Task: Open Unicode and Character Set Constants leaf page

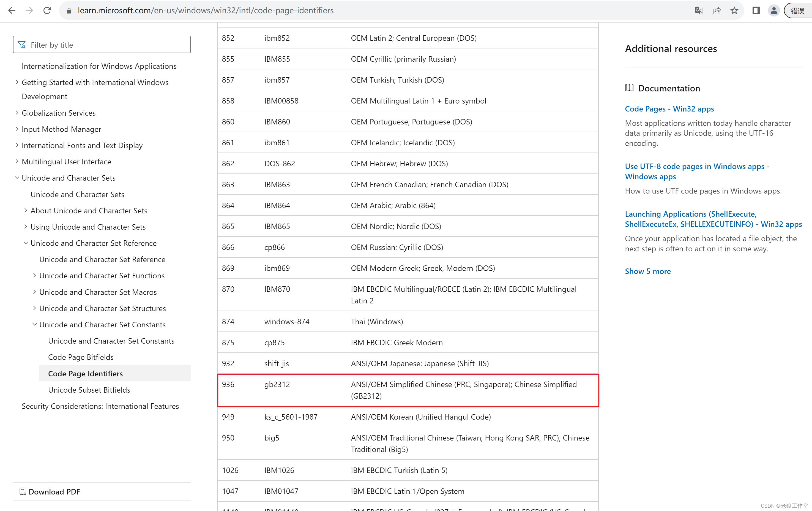Action: click(x=111, y=341)
